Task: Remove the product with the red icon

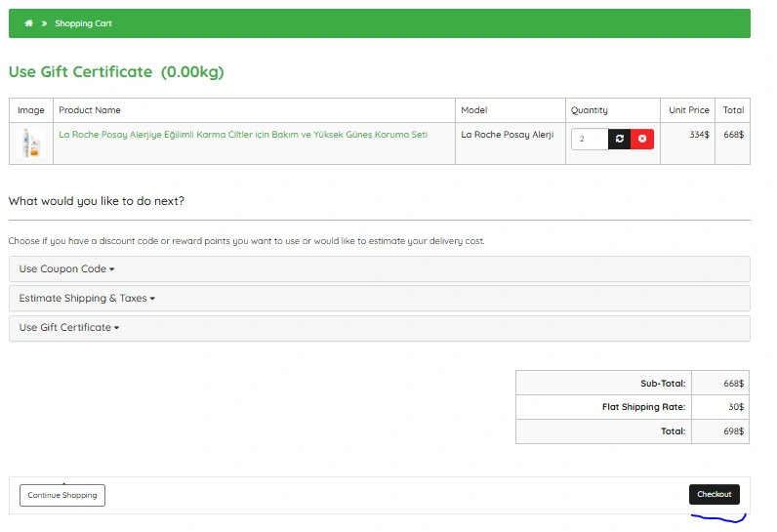Action: tap(642, 140)
